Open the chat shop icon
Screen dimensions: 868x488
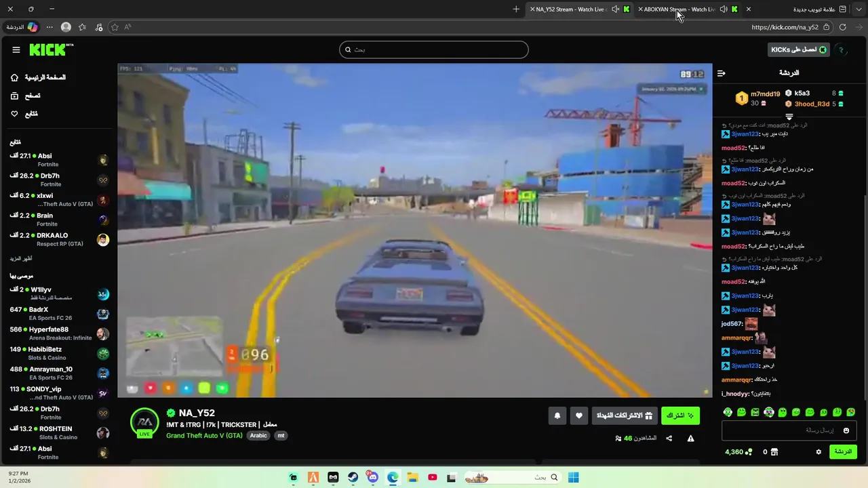[x=774, y=451]
